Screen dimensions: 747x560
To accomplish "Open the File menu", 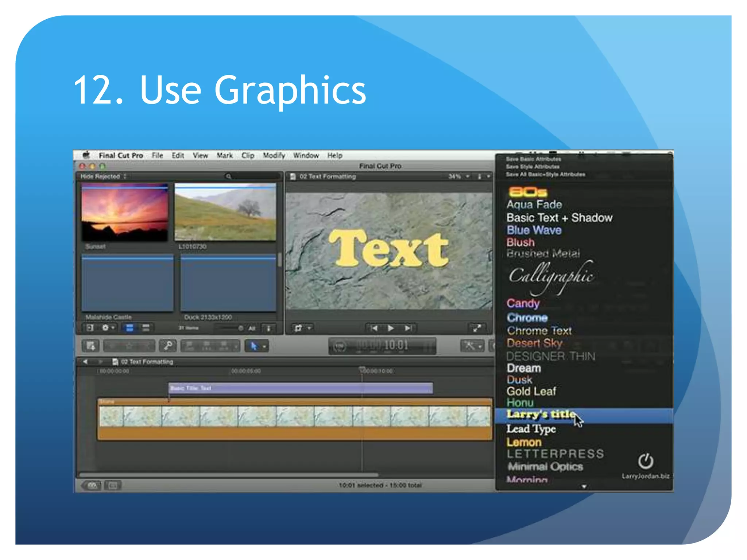I will 157,156.
